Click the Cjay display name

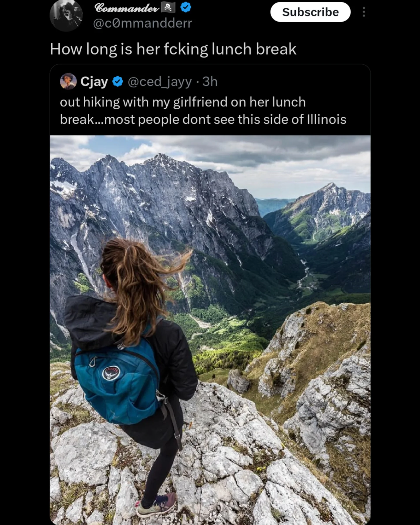[x=94, y=82]
